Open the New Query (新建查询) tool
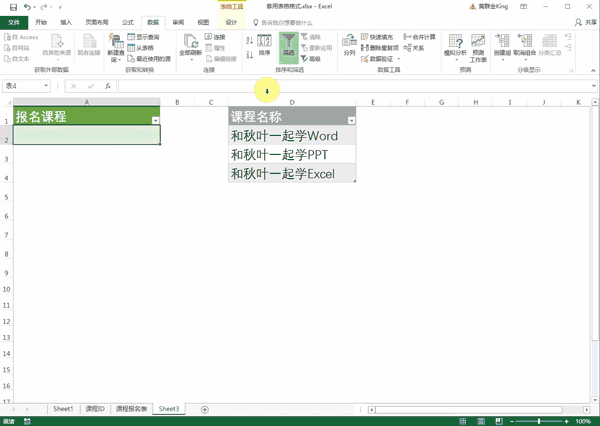This screenshot has height=426, width=600. tap(115, 46)
